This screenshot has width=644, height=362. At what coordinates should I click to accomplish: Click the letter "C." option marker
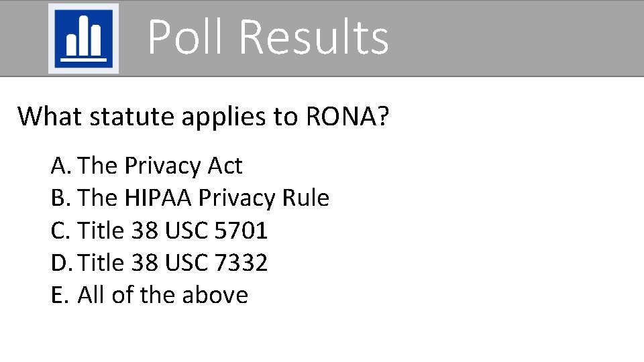point(61,231)
